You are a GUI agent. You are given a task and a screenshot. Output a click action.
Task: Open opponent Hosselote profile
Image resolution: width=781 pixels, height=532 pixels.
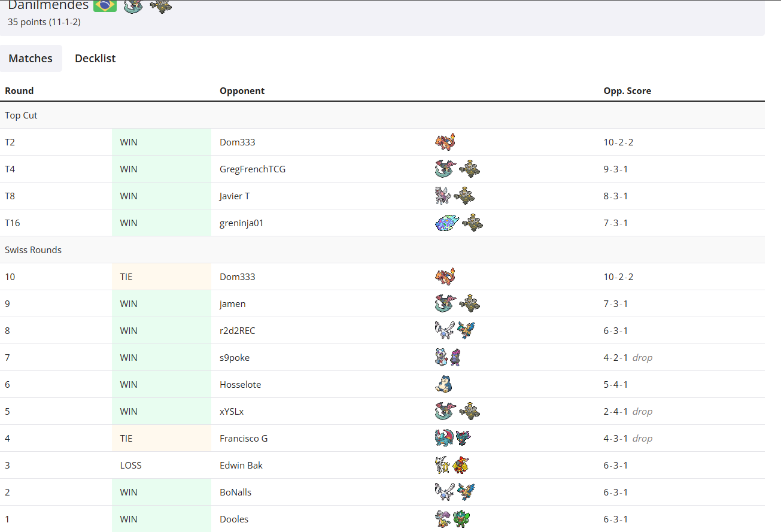click(241, 384)
